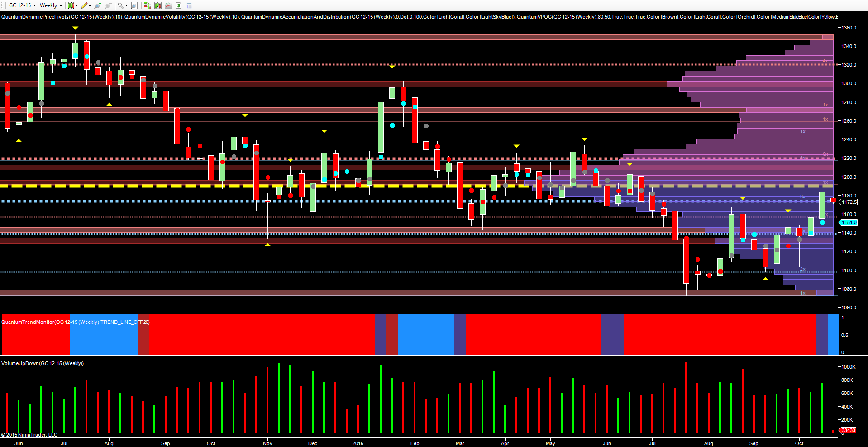Click the Feb date axis label
Screen dimensions: 868x447
(415, 443)
